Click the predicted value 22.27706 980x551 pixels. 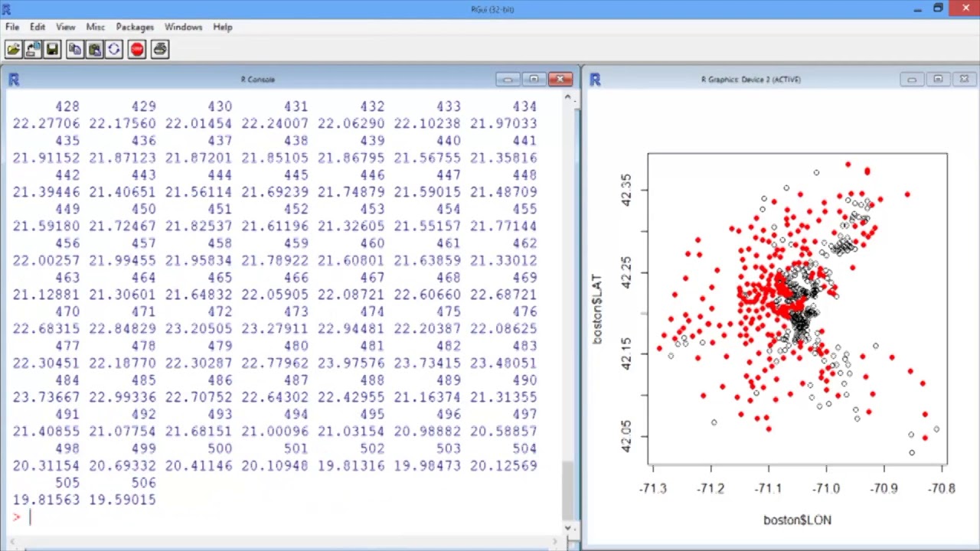click(x=46, y=123)
